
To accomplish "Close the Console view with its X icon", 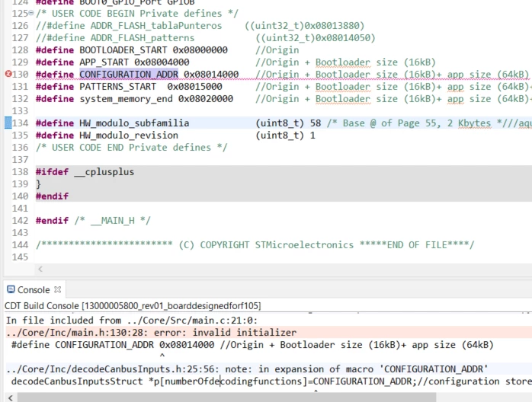I will click(x=58, y=289).
